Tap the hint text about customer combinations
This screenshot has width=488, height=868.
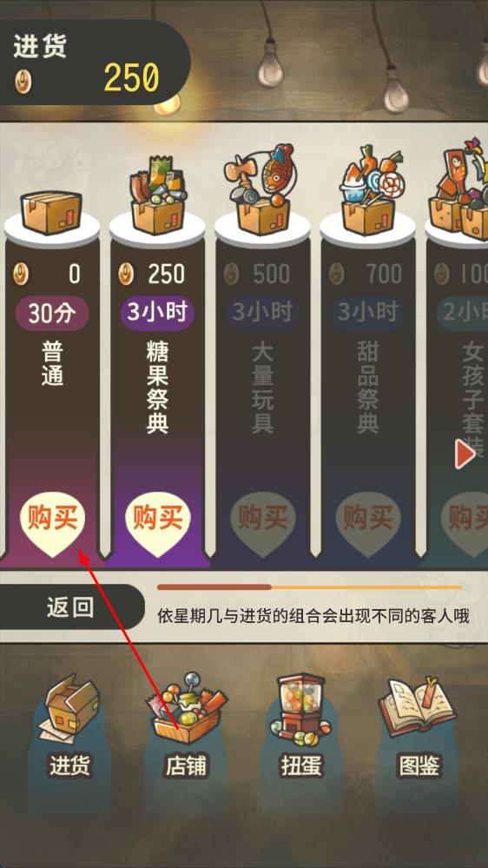point(313,616)
